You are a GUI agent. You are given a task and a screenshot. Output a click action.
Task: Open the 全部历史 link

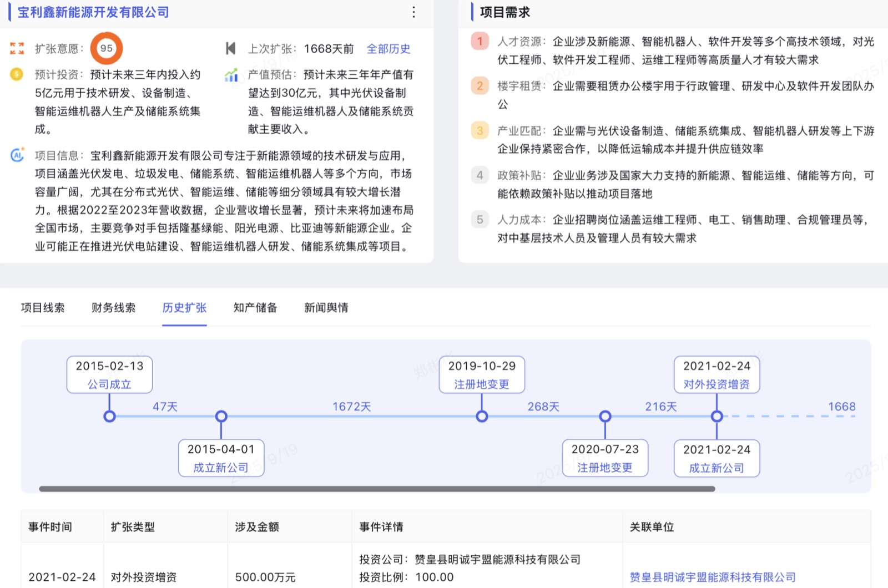coord(389,49)
